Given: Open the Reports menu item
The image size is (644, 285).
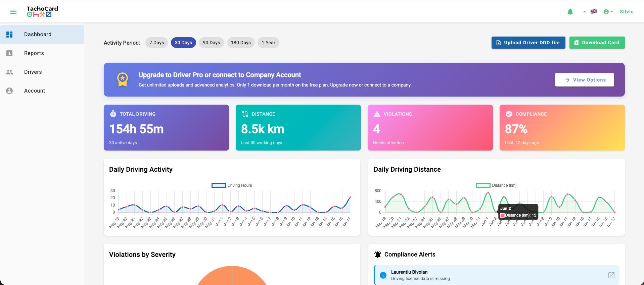Looking at the screenshot, I should click(42, 53).
